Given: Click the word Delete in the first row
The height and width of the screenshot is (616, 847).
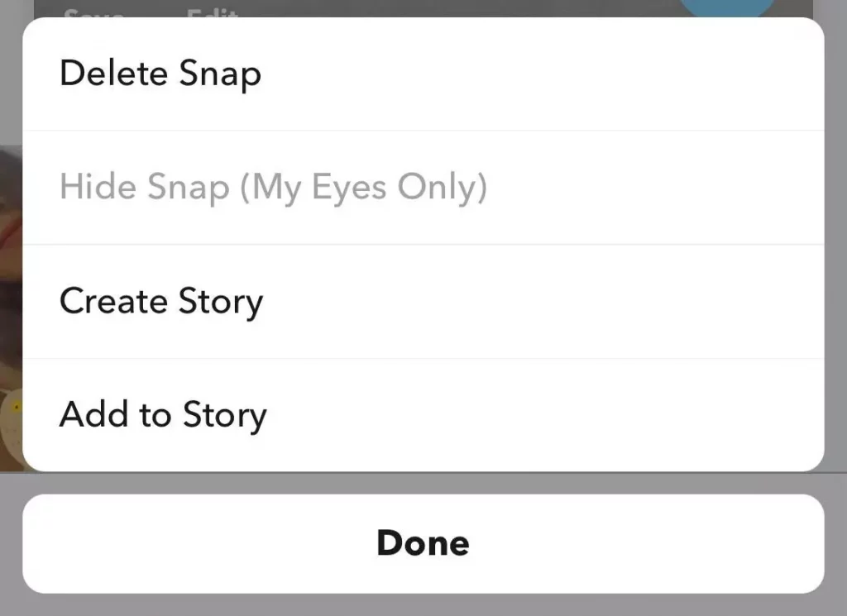Looking at the screenshot, I should 114,73.
